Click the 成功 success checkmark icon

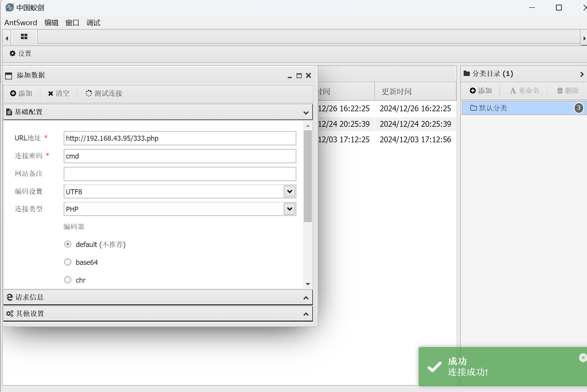pos(434,367)
